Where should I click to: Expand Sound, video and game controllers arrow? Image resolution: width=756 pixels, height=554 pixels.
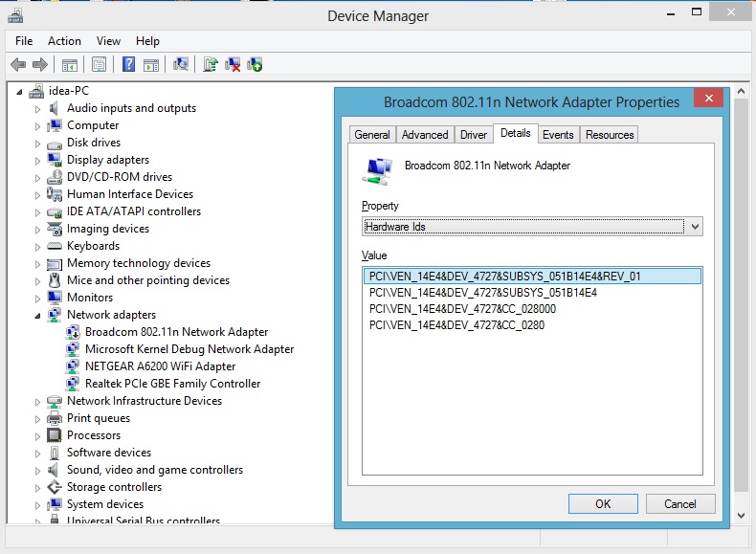coord(37,471)
